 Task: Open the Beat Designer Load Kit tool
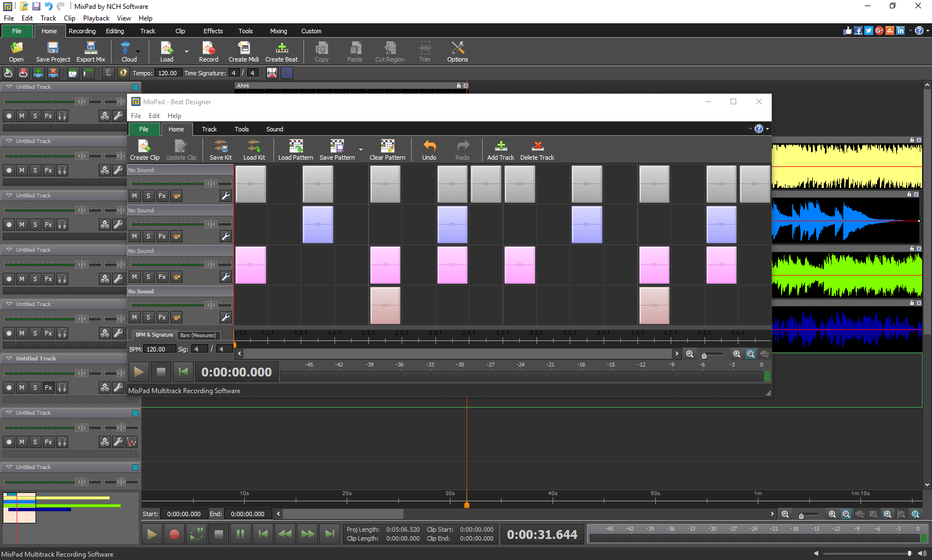tap(254, 149)
